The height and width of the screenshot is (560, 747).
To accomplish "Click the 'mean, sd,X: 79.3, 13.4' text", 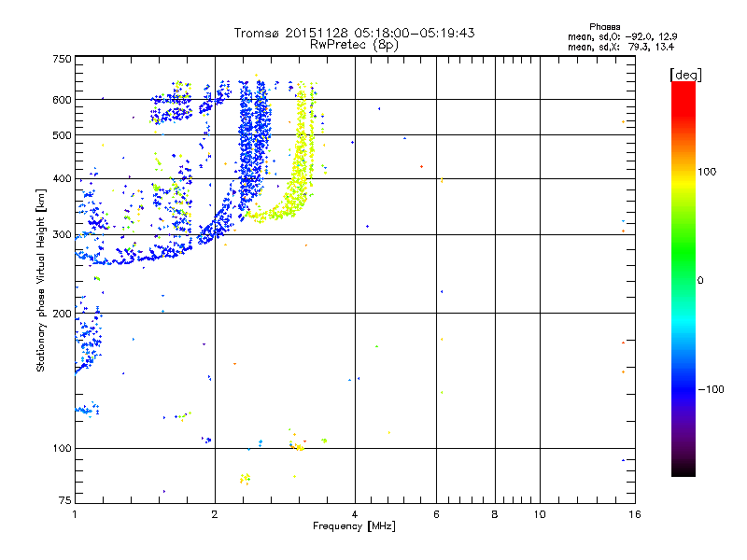I will [x=621, y=47].
